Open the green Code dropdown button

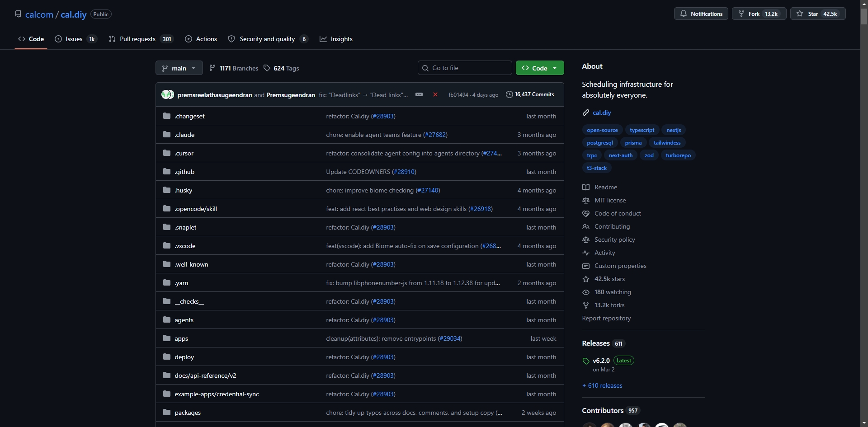coord(540,68)
